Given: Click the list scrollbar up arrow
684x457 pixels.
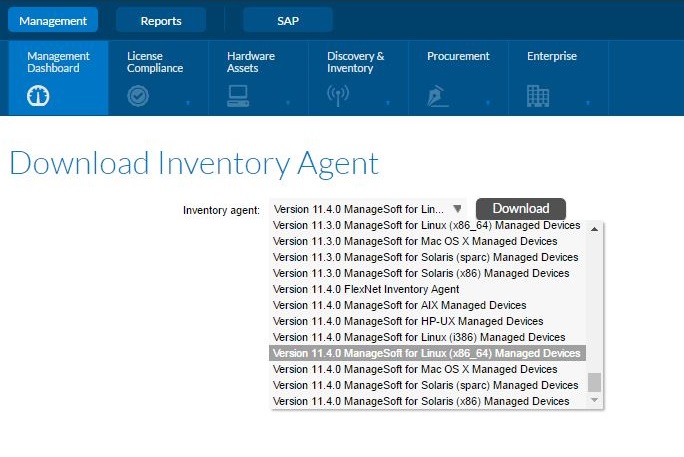Looking at the screenshot, I should click(594, 229).
